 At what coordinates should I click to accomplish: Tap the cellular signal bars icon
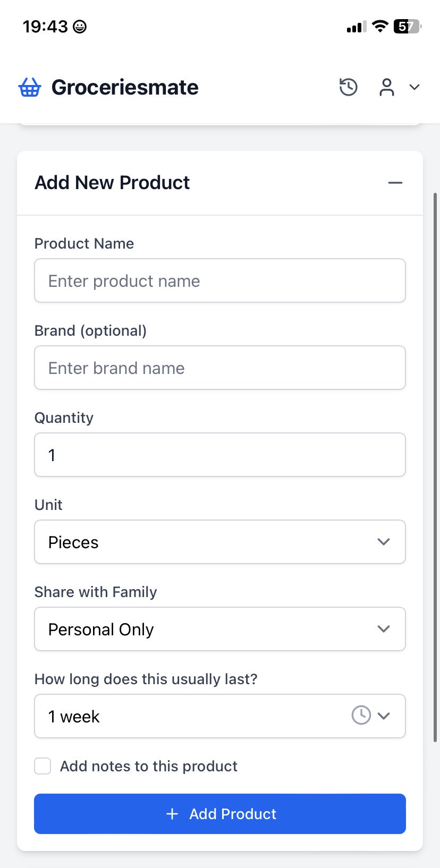tap(356, 27)
